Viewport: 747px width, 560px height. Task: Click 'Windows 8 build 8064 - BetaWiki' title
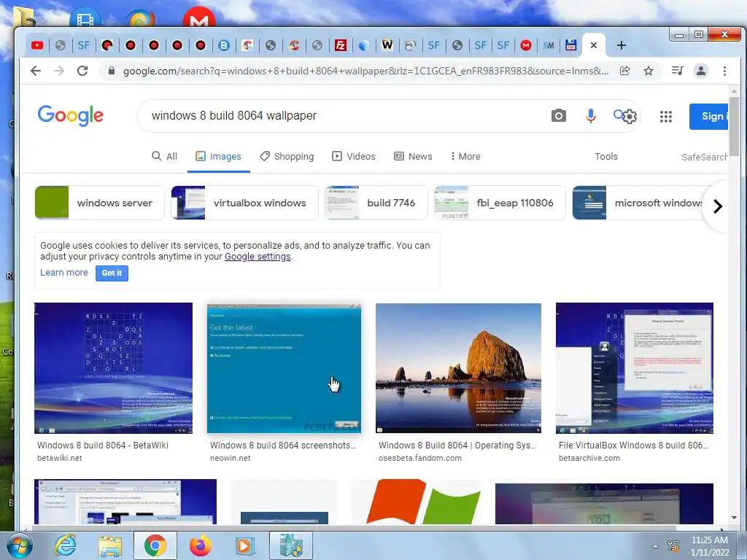(103, 446)
